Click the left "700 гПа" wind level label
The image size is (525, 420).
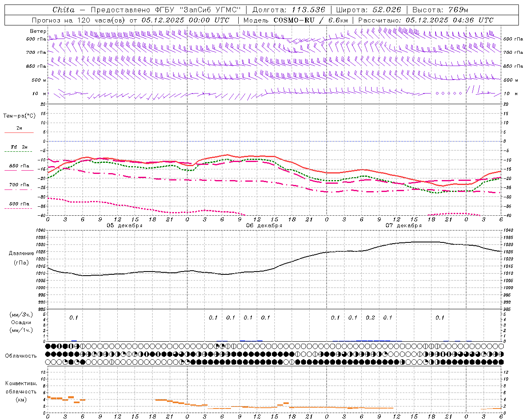(x=36, y=52)
